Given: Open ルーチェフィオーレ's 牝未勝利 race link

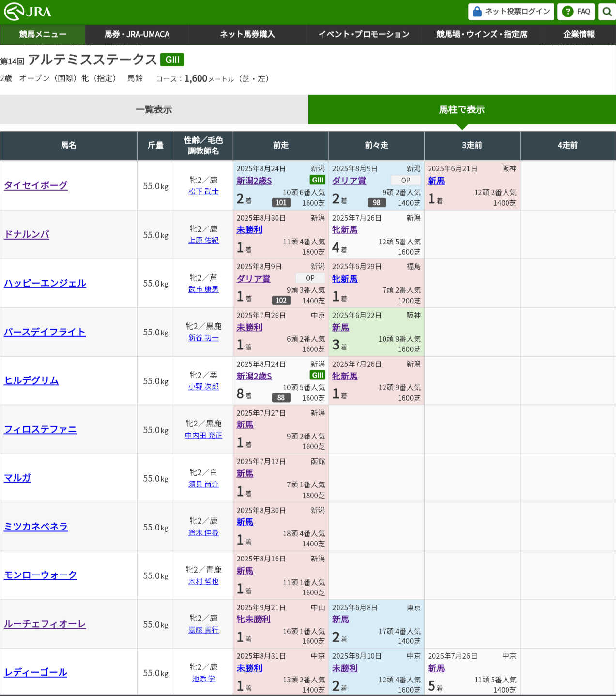Looking at the screenshot, I should (253, 620).
